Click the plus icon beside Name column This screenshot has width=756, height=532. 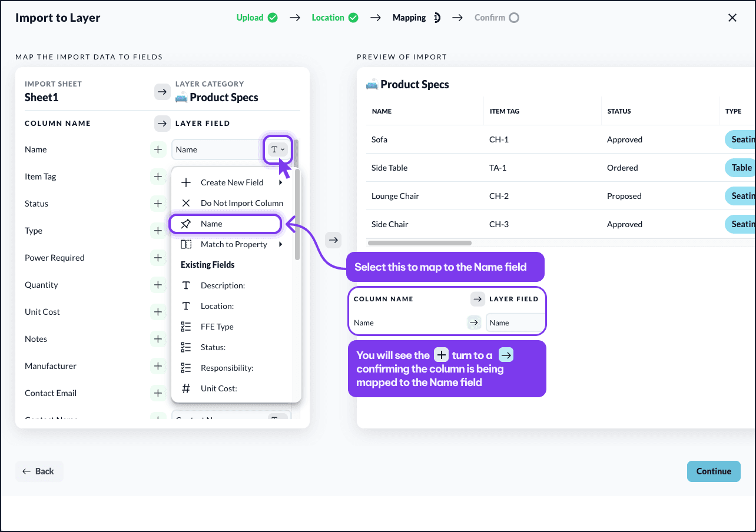click(158, 149)
